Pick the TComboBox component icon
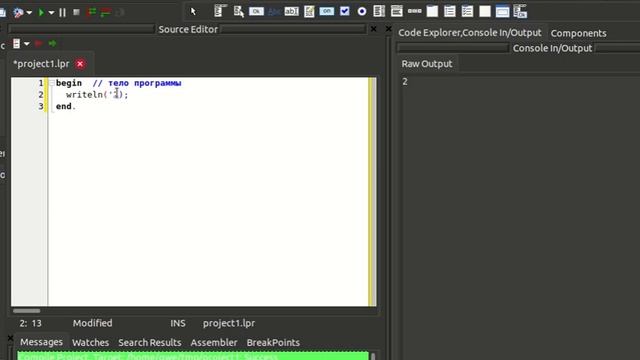The width and height of the screenshot is (640, 360). [396, 11]
